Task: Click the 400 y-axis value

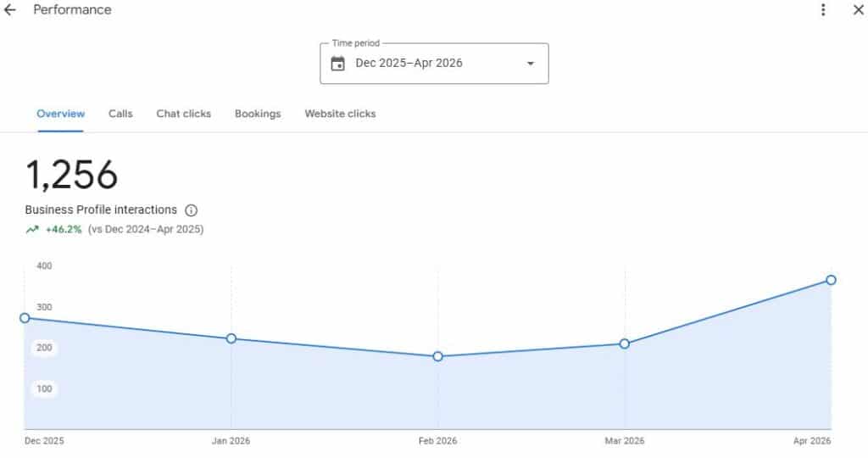Action: tap(44, 265)
